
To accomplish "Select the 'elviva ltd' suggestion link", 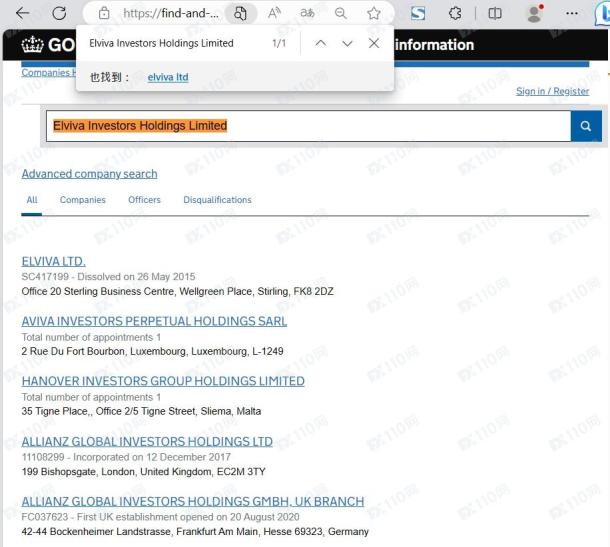I will tap(168, 77).
